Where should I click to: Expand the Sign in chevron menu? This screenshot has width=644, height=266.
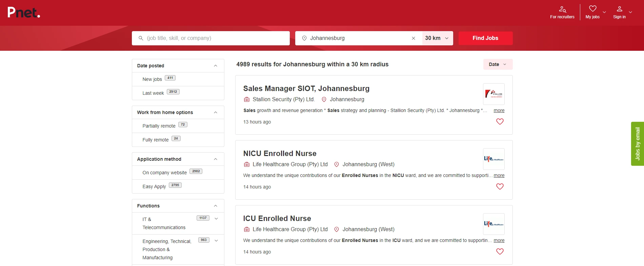tap(630, 12)
